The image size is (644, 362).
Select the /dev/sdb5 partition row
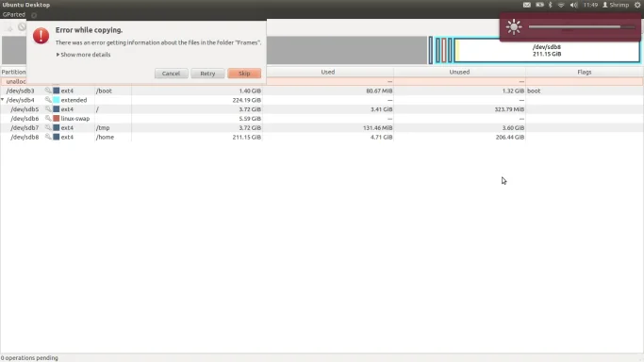(x=322, y=109)
